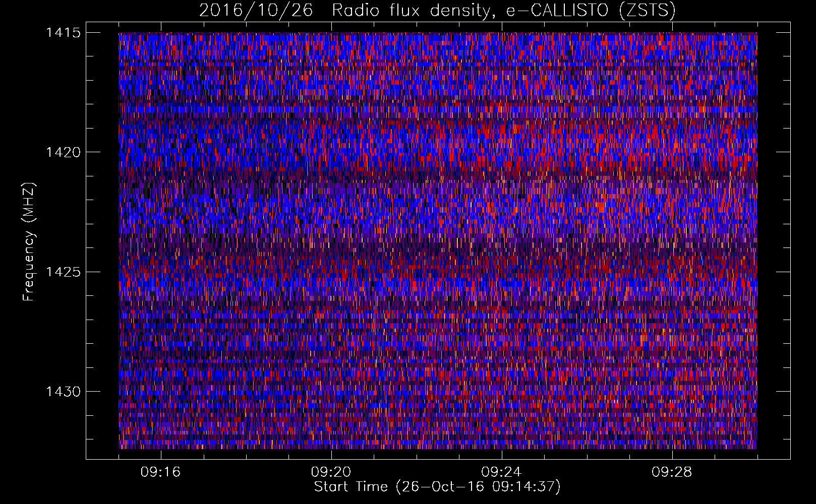Click the 09:16 time tick label

point(160,472)
